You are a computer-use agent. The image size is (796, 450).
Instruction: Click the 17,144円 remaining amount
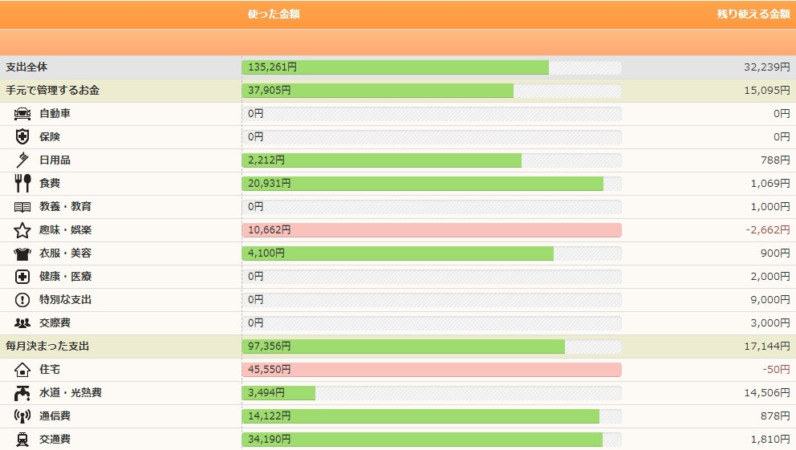[767, 346]
